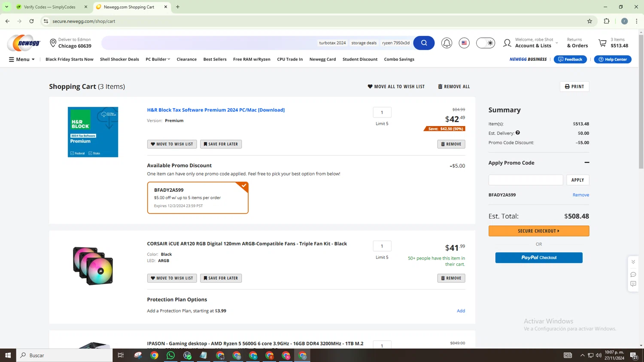Open the Help Center
Viewport: 644px width, 362px height.
(613, 59)
